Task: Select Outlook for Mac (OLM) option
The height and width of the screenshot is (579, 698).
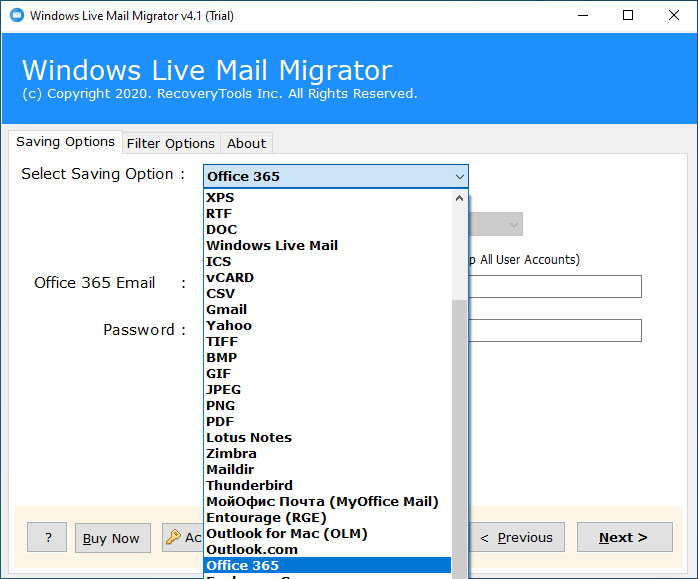Action: (328, 534)
